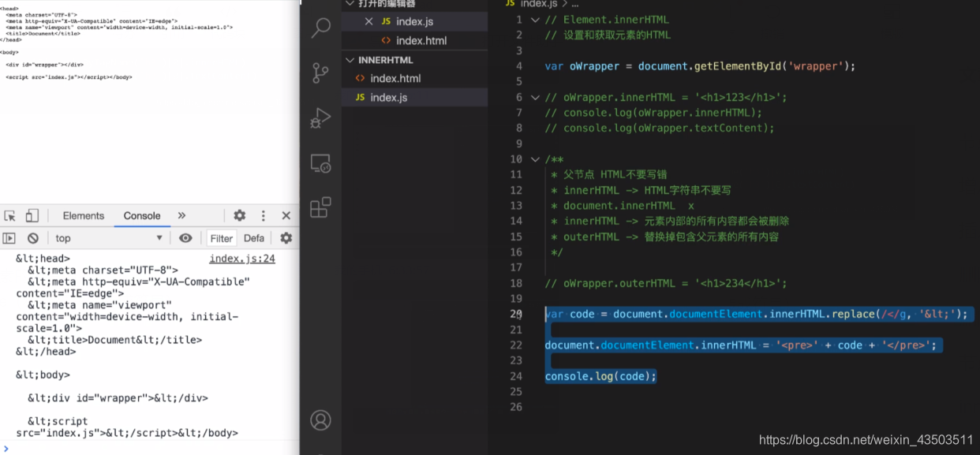The height and width of the screenshot is (455, 980).
Task: Open the Run and Debug view
Action: 320,117
